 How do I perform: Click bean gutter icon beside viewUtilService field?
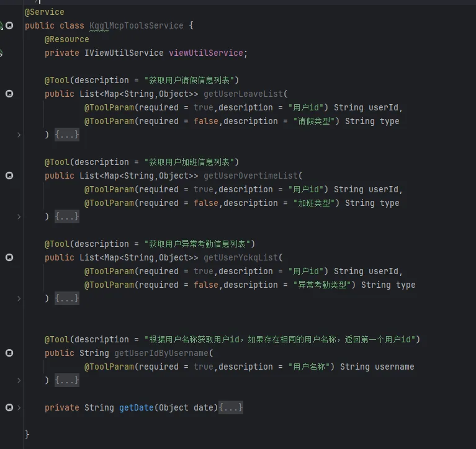1,53
